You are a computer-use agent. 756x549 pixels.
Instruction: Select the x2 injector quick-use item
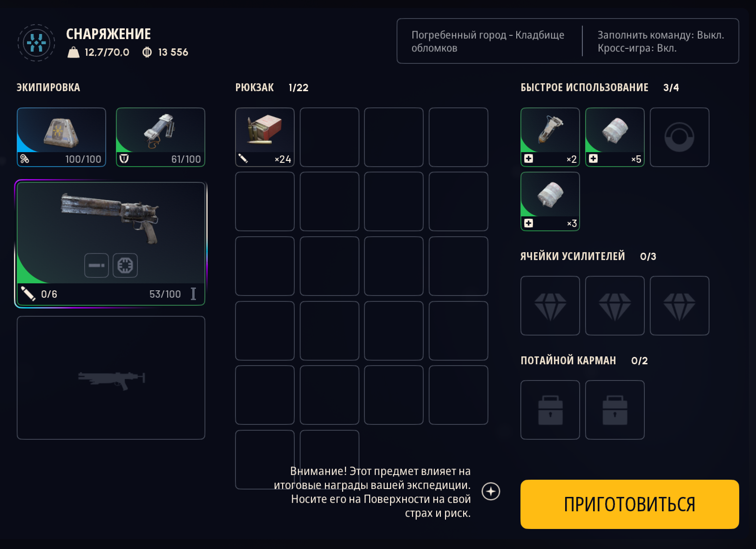550,137
